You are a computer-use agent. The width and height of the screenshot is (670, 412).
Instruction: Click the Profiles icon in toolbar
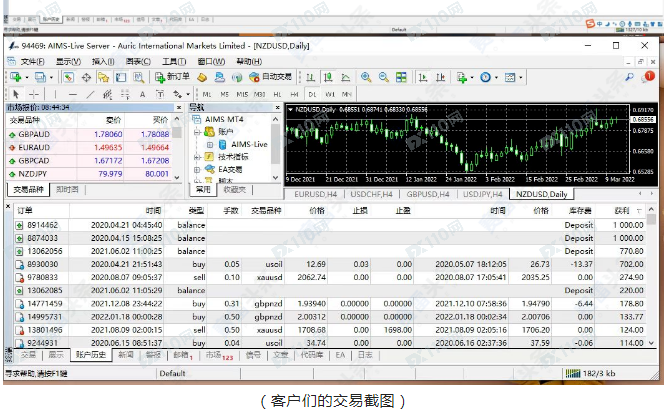pyautogui.click(x=40, y=77)
